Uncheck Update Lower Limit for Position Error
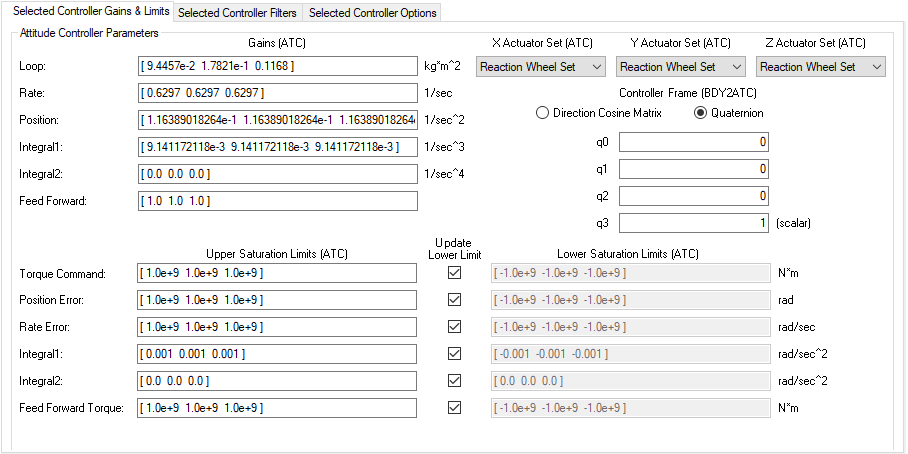Viewport: 908px width, 454px height. [x=455, y=299]
